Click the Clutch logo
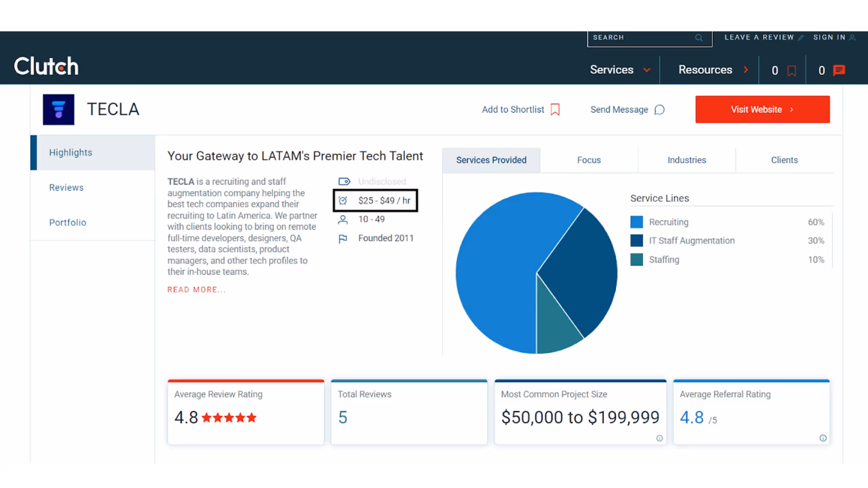 tap(46, 66)
